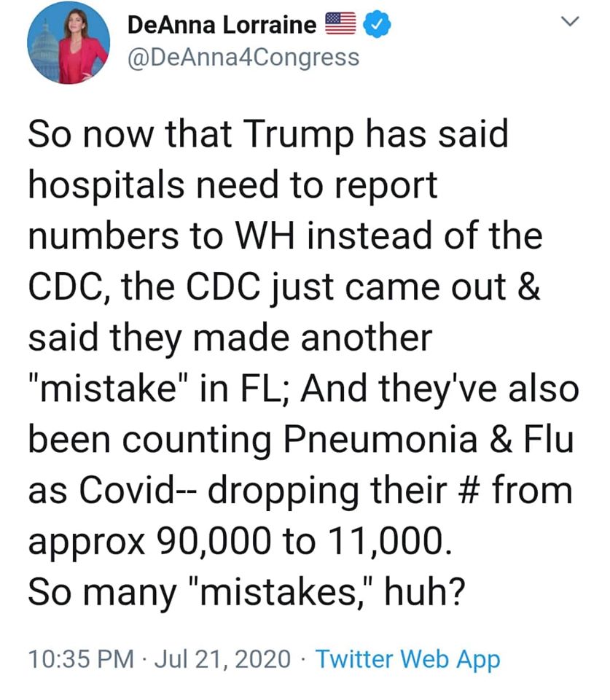Image resolution: width=610 pixels, height=700 pixels.
Task: Click the Jul 21, 2020 date
Action: tap(223, 659)
